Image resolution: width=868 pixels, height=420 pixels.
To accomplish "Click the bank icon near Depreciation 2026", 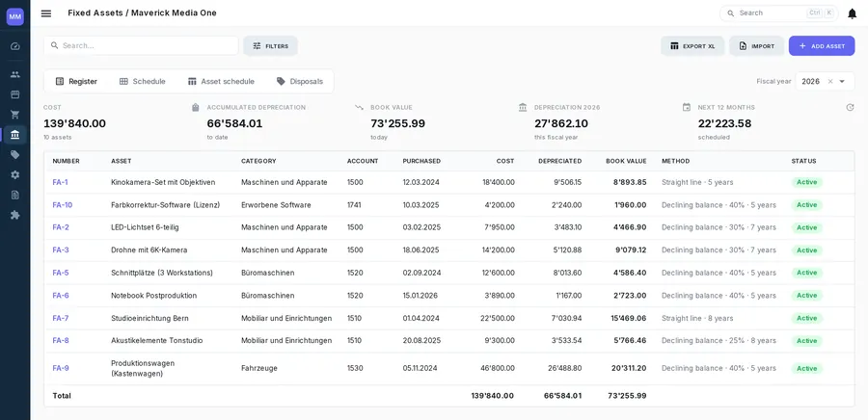I will click(523, 107).
